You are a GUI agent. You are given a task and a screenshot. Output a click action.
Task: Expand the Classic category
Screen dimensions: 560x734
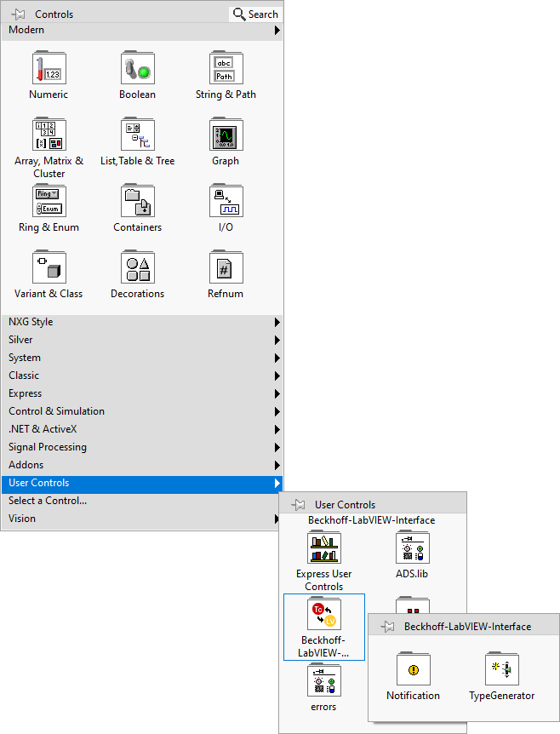click(x=142, y=376)
